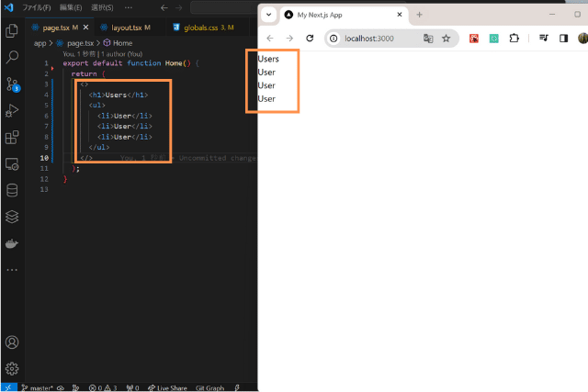Screen dimensions: 588x392
Task: Bookmark this page with the star
Action: (446, 39)
